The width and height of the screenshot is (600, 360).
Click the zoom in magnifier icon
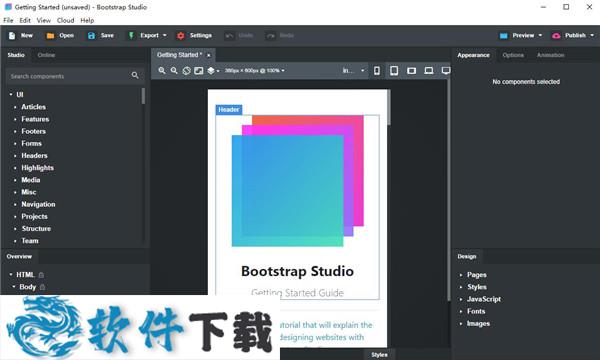[162, 71]
